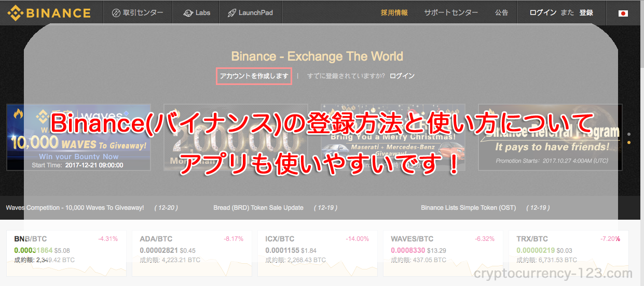Open the LaunchPad menu item
This screenshot has height=286, width=644.
[x=250, y=12]
